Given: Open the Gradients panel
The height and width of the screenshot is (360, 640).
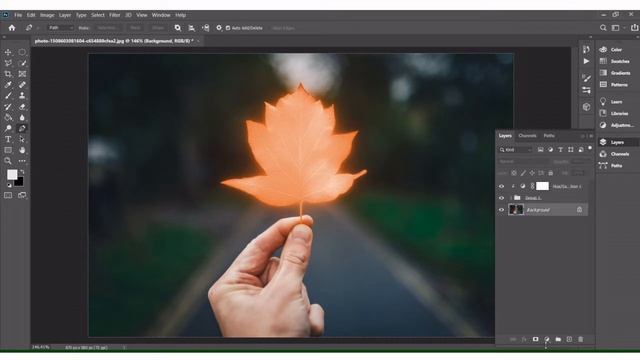Looking at the screenshot, I should click(615, 73).
